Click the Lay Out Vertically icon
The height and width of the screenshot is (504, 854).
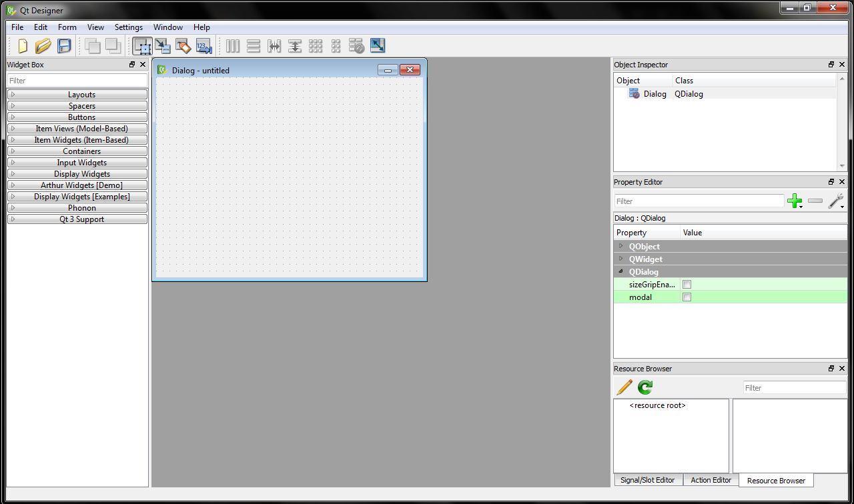[254, 46]
